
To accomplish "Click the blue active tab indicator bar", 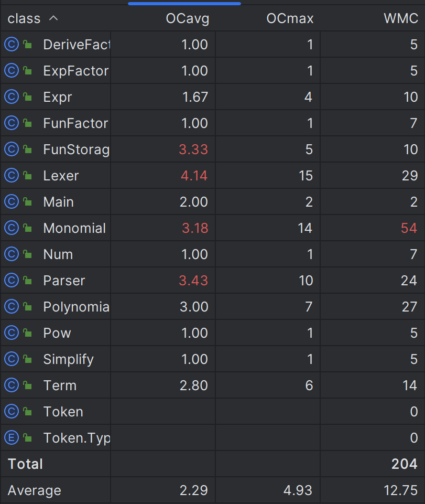I will [184, 4].
